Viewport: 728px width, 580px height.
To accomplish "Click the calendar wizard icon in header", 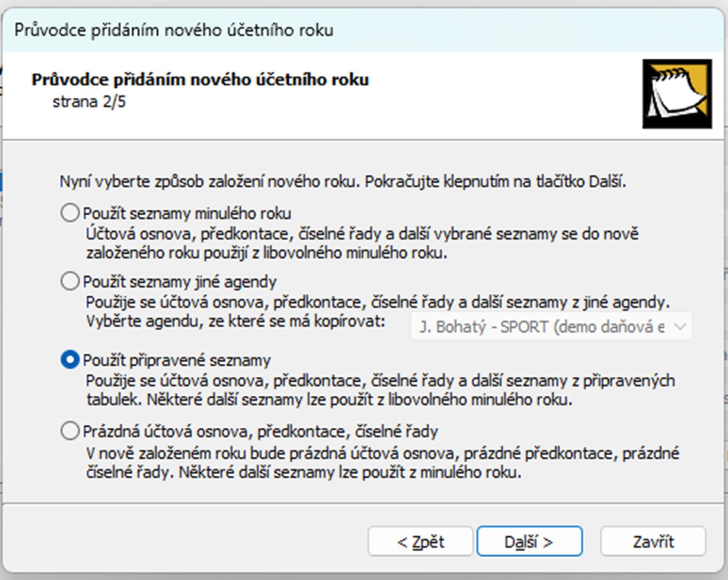I will click(677, 94).
